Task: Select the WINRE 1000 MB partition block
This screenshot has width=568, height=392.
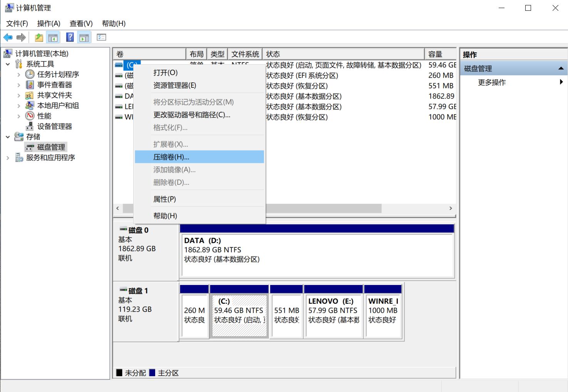Action: [x=383, y=312]
